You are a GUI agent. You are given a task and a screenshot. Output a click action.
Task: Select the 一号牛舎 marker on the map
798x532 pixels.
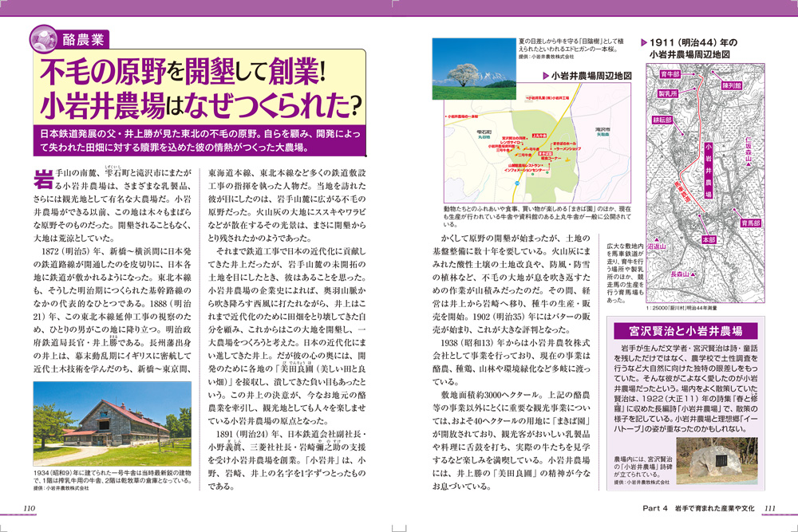(x=531, y=148)
